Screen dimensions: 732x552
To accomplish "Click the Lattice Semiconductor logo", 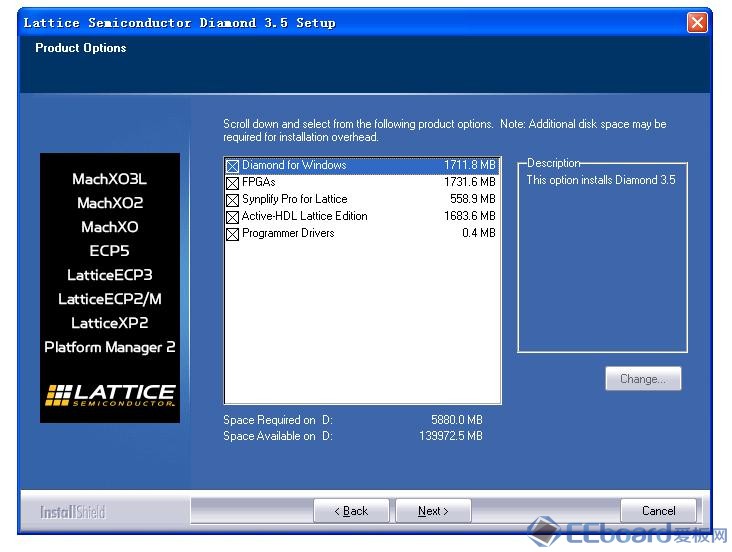I will [110, 395].
